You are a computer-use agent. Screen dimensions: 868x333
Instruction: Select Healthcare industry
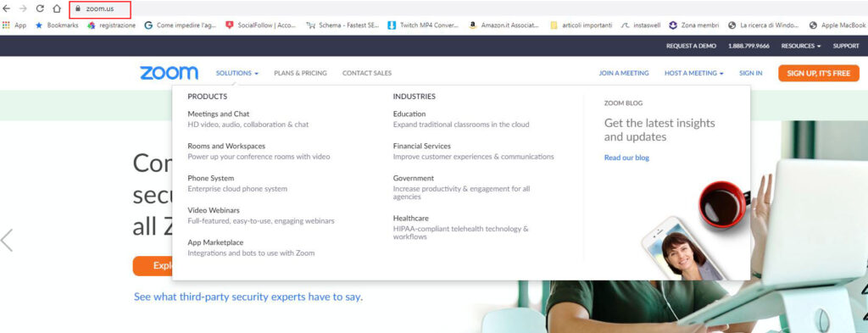pos(410,218)
